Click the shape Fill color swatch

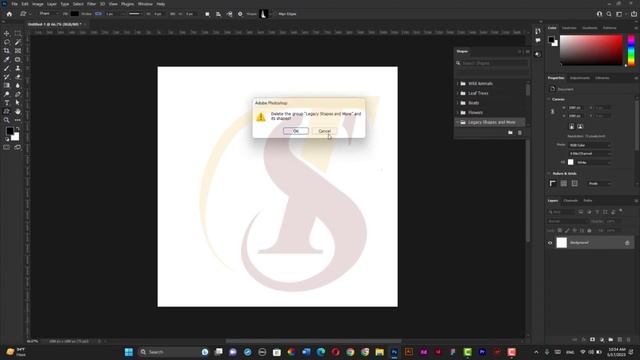75,14
